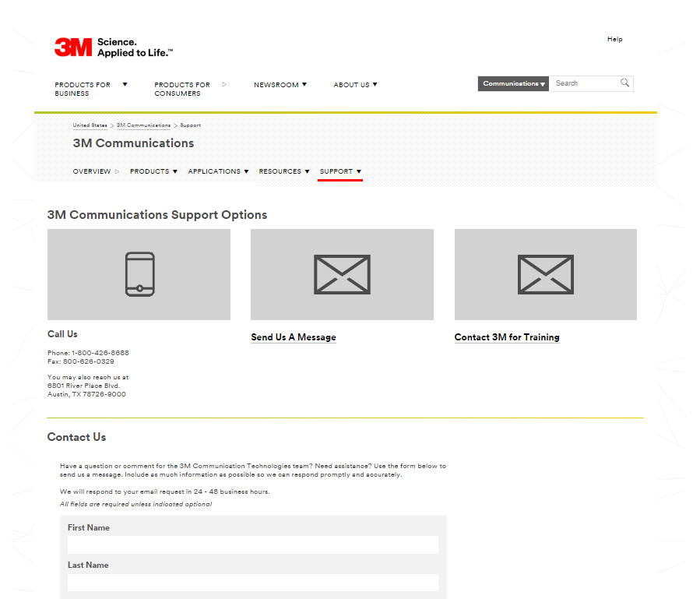Viewport: 700px width, 599px height.
Task: Click the Contact Us heading
Action: coord(77,437)
